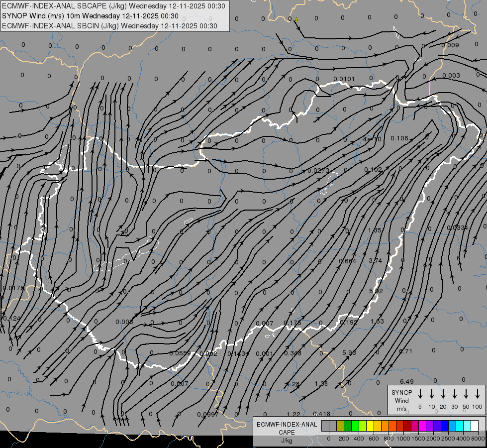Click the map value 6.49
Image resolution: width=487 pixels, height=448 pixels.
(x=406, y=381)
